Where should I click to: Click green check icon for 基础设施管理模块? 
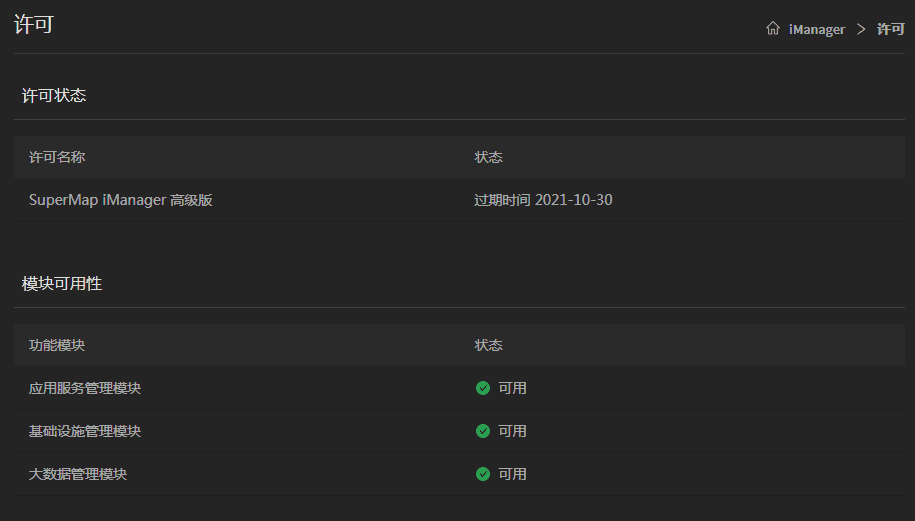pyautogui.click(x=483, y=431)
